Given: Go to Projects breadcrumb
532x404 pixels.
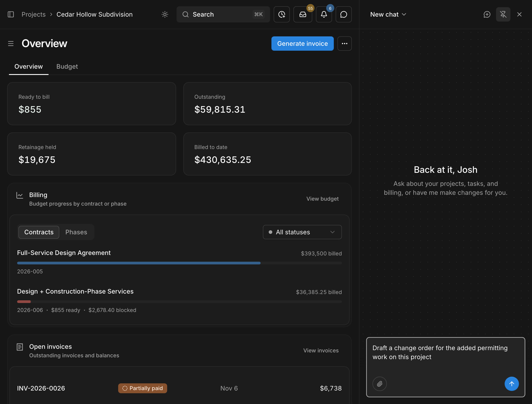Looking at the screenshot, I should 33,14.
